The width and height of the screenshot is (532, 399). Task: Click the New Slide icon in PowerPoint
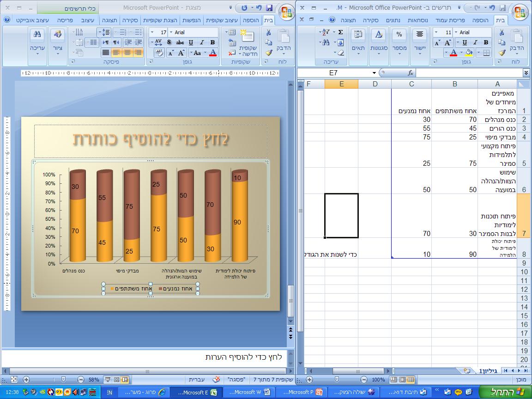tap(248, 36)
